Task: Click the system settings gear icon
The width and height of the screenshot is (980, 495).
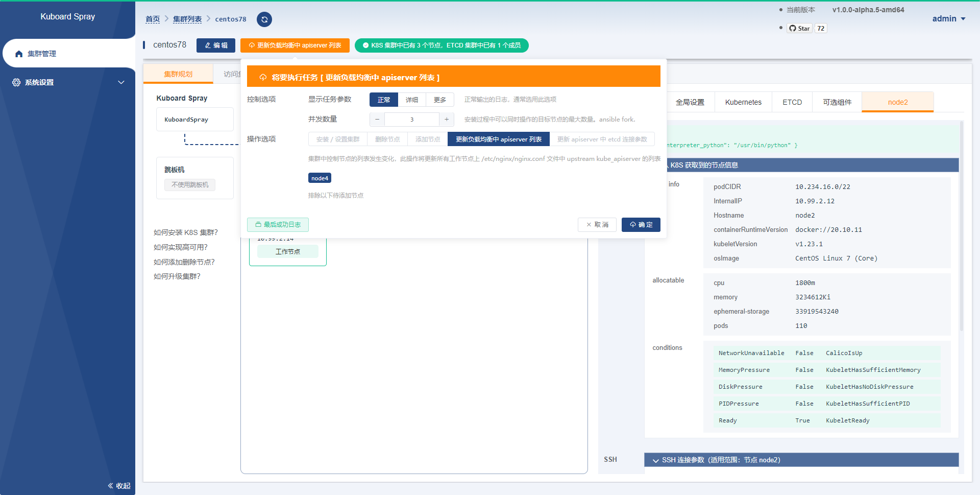Action: (16, 82)
